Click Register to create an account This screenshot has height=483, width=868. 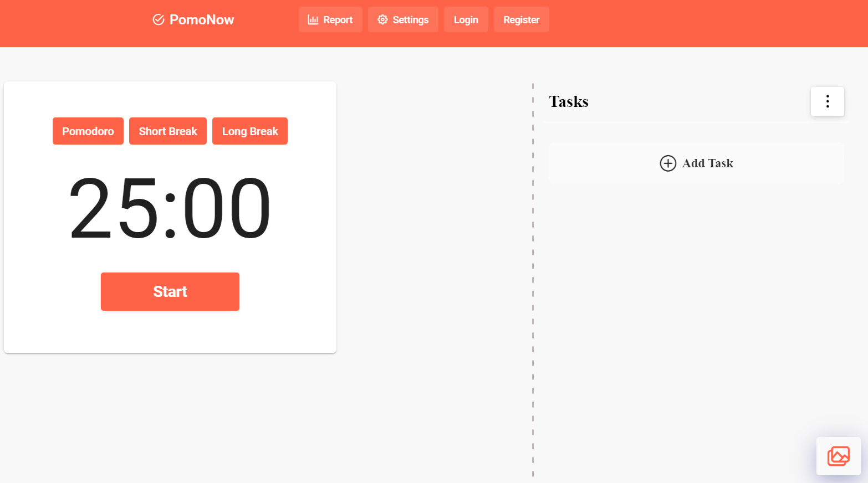(x=521, y=19)
